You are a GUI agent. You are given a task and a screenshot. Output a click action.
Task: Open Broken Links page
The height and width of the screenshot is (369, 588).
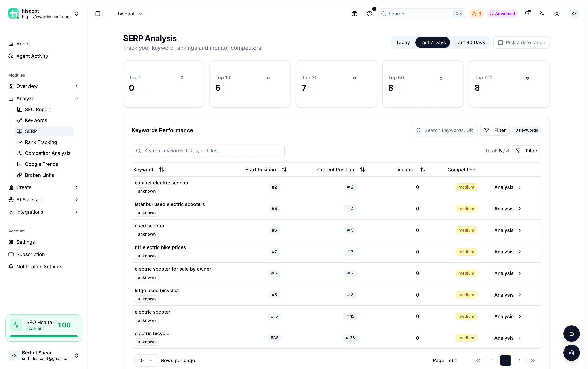coord(44,175)
